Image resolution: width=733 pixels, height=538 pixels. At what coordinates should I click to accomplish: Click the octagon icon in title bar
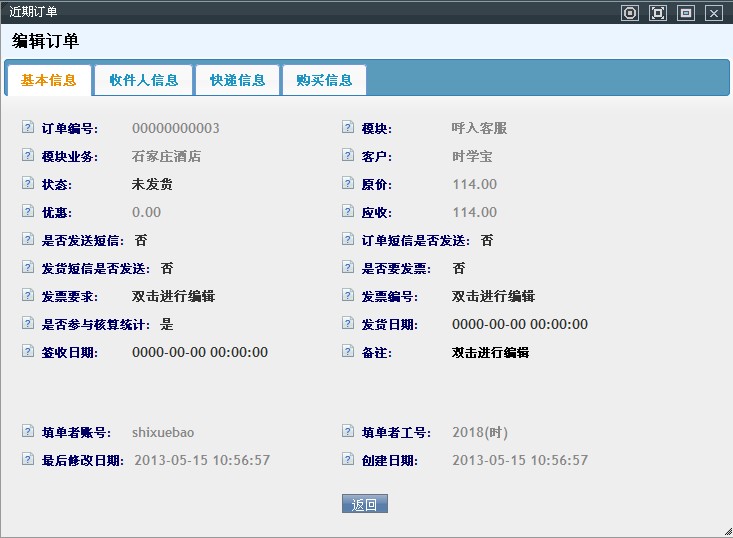(x=629, y=13)
